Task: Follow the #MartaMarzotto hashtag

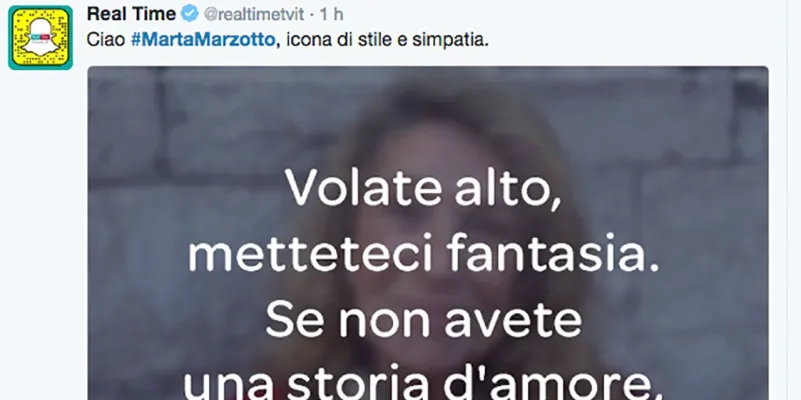Action: pyautogui.click(x=203, y=40)
